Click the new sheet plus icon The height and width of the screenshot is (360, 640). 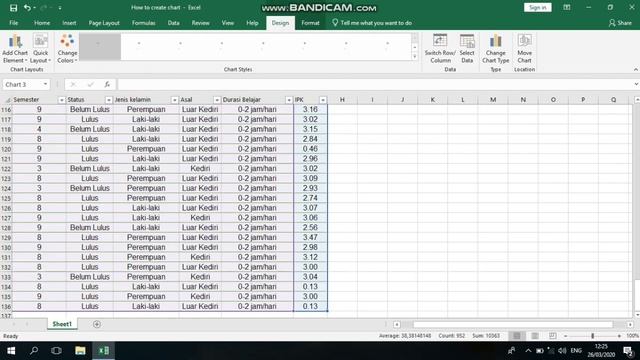[97, 324]
